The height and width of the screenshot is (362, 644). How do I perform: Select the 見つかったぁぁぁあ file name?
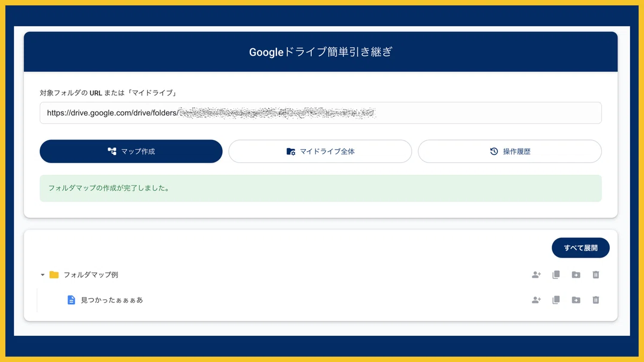(x=112, y=300)
